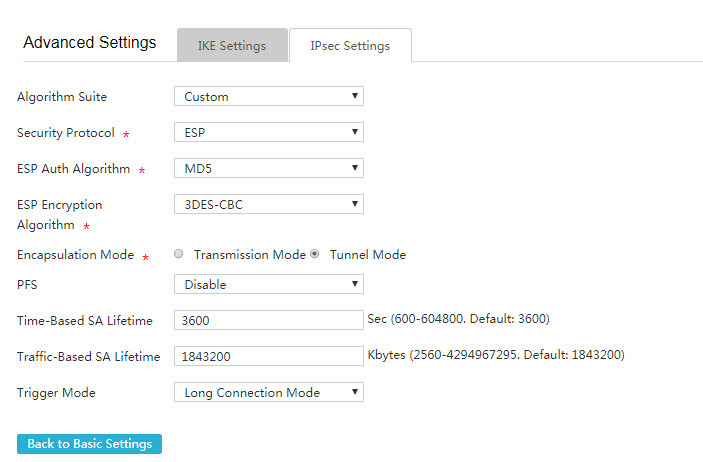Click the Traffic-Based SA Lifetime field

click(269, 356)
